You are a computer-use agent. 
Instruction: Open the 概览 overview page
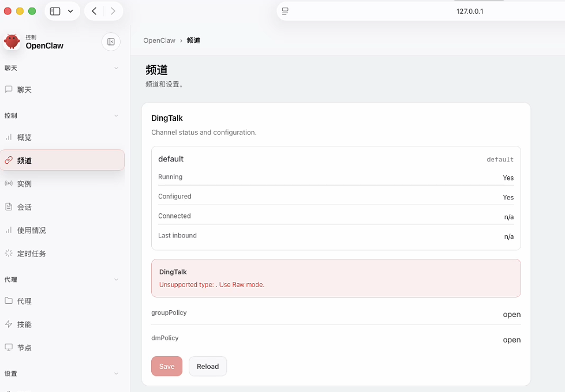click(24, 137)
